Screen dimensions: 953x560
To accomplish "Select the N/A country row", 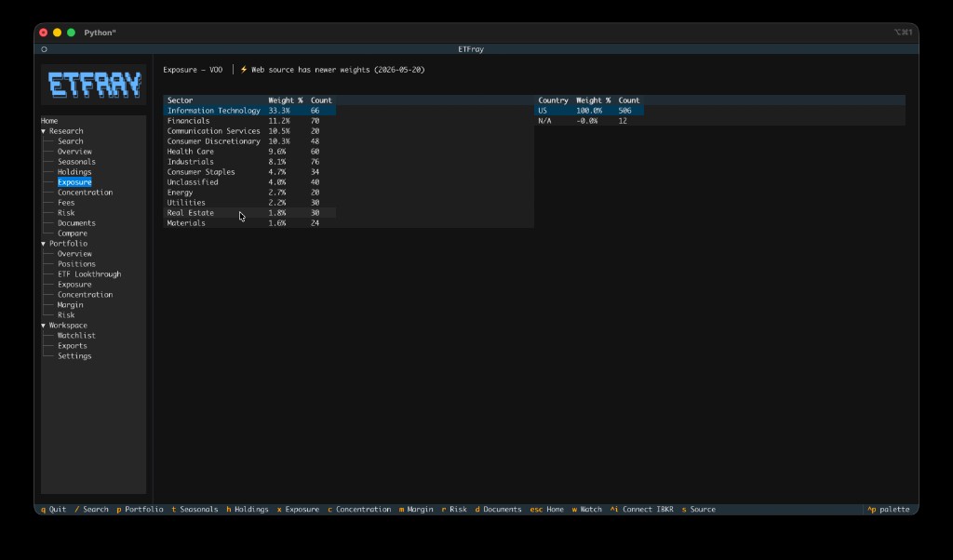I will tap(589, 121).
